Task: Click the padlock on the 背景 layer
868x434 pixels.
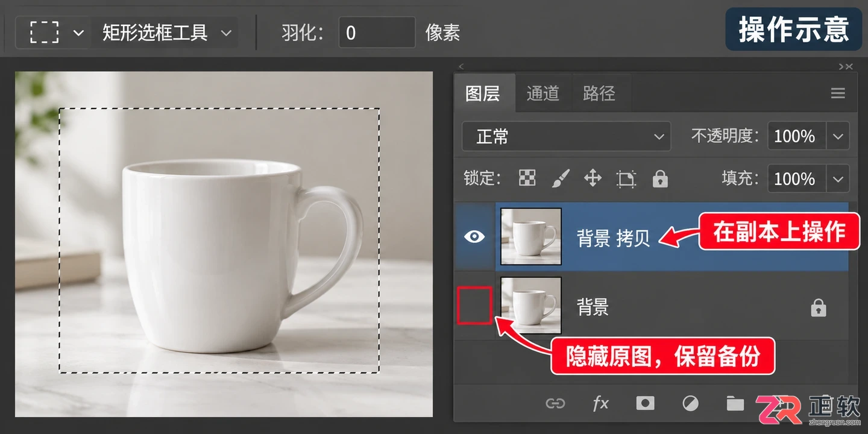Action: coord(818,308)
